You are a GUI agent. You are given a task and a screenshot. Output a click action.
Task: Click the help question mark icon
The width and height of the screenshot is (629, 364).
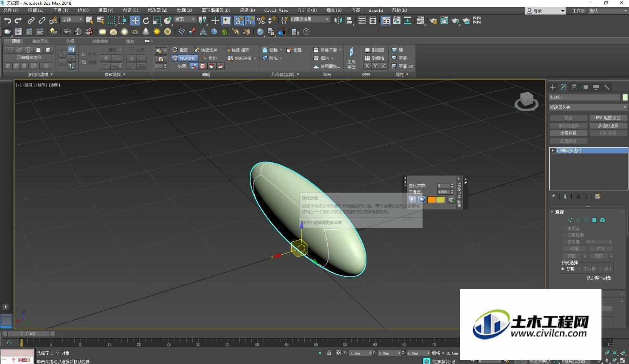[x=306, y=31]
